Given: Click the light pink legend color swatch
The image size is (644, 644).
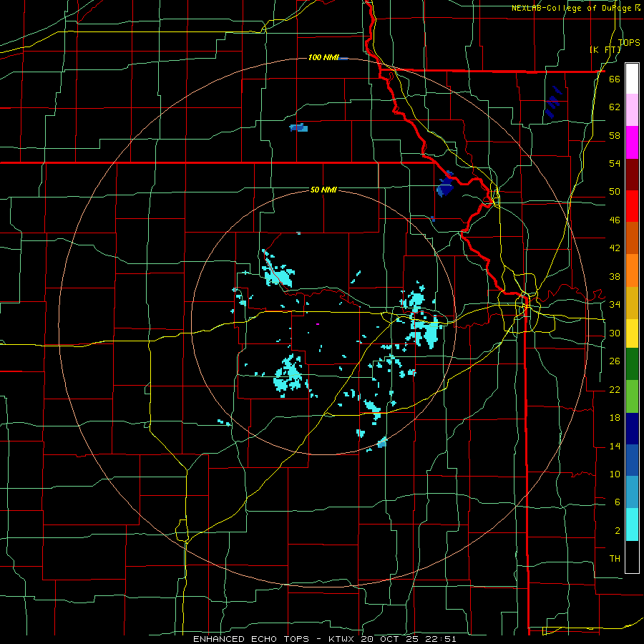Looking at the screenshot, I should click(632, 110).
